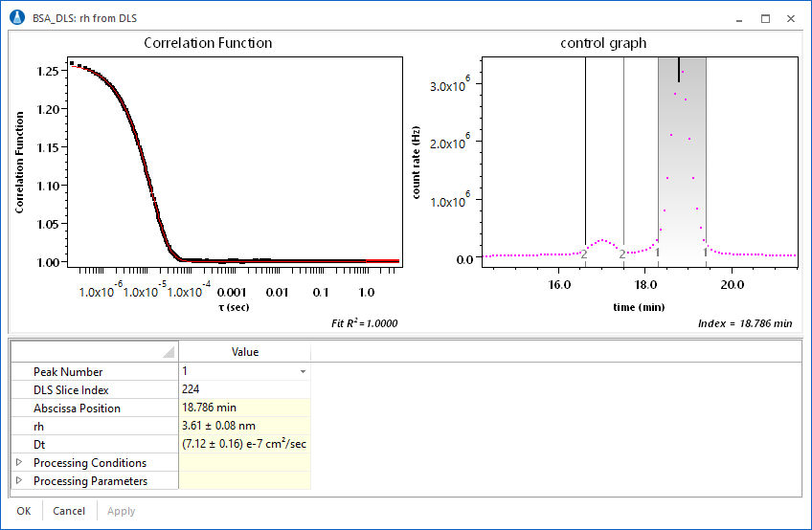This screenshot has height=530, width=812.
Task: Select the Abscissa Position value cell
Action: (x=245, y=408)
